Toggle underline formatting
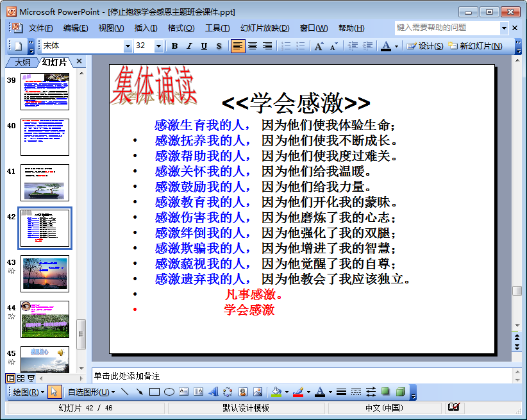This screenshot has height=420, width=527. click(x=204, y=46)
